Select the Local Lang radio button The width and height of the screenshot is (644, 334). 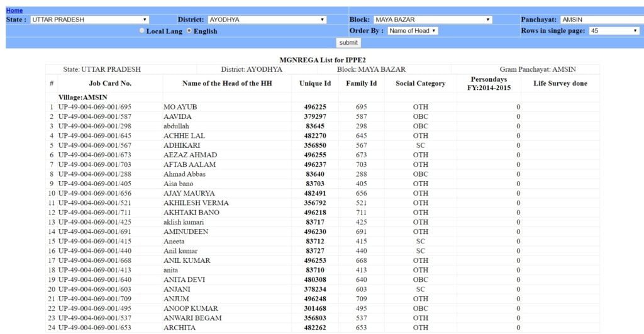pyautogui.click(x=142, y=31)
